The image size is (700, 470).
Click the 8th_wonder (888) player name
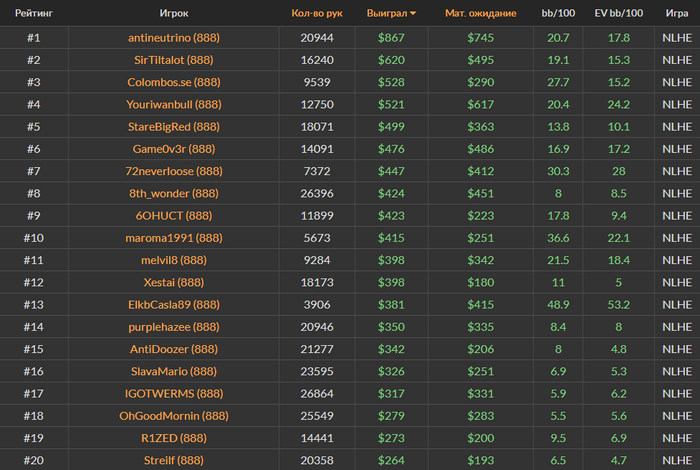pyautogui.click(x=174, y=193)
